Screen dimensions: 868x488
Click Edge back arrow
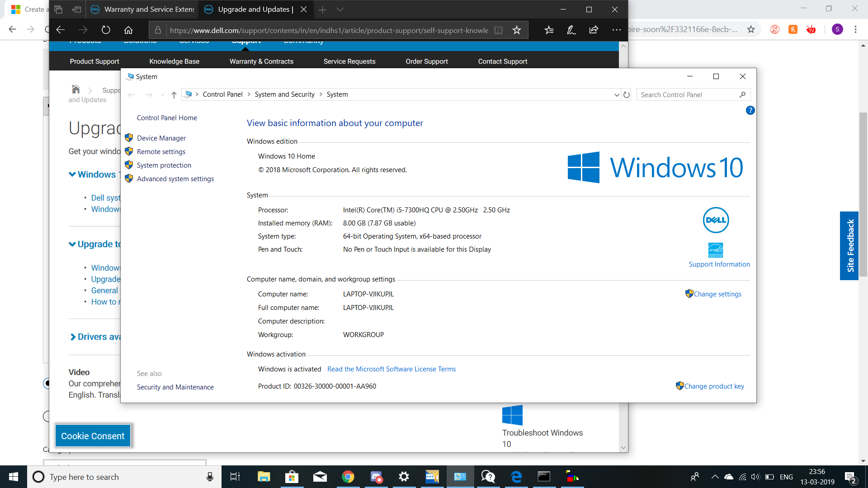click(x=60, y=30)
